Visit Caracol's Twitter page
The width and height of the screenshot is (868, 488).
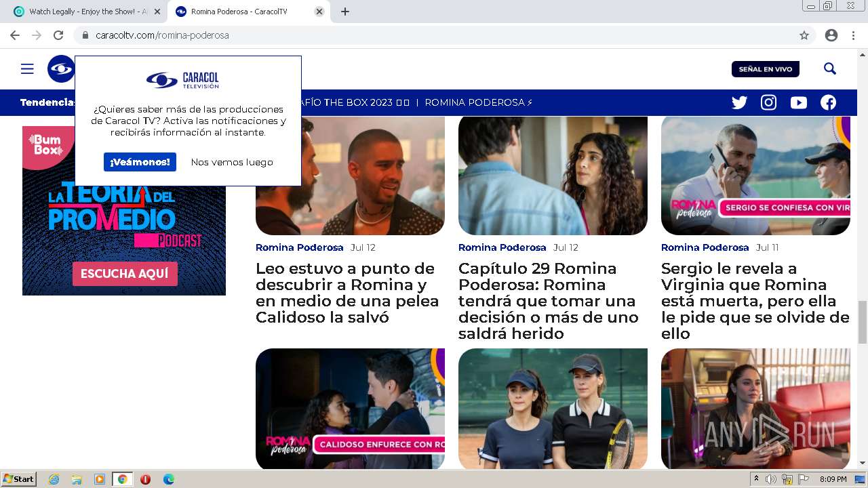pos(739,102)
